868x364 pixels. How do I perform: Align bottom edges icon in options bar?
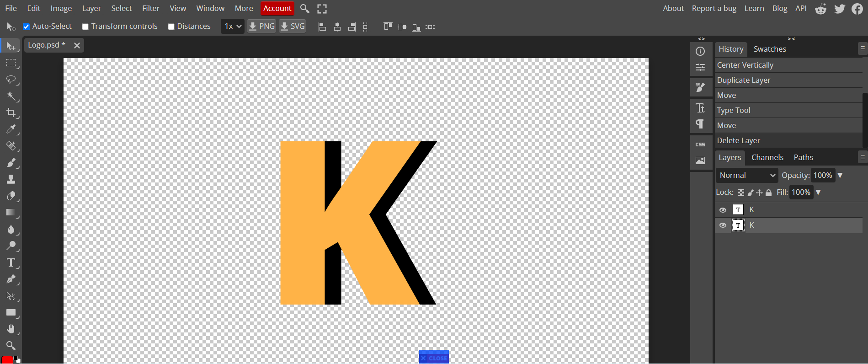click(x=416, y=27)
